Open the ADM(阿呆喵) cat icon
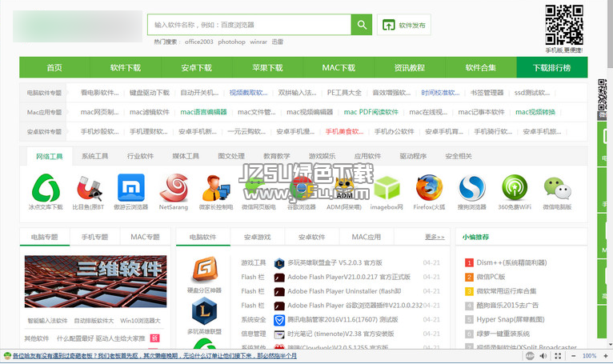 click(343, 188)
